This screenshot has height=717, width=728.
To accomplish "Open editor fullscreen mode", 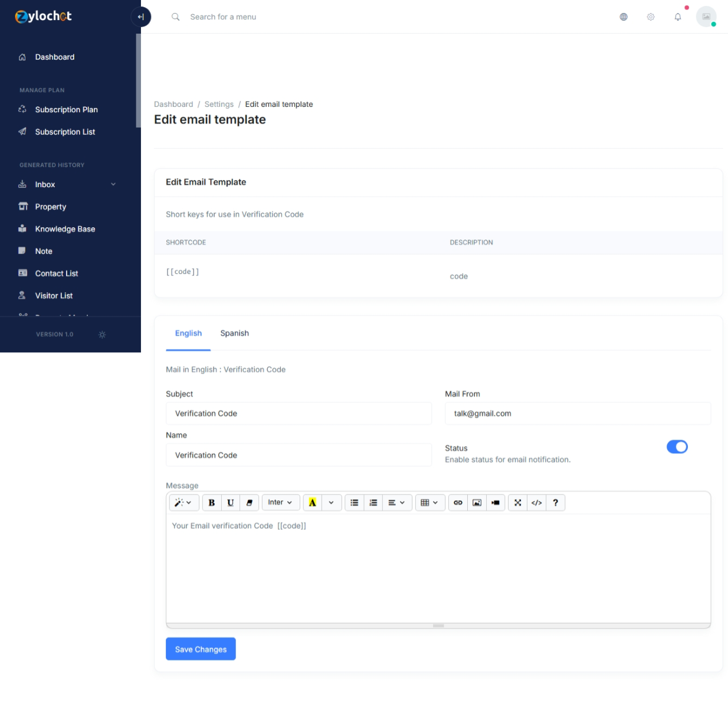I will pos(517,503).
